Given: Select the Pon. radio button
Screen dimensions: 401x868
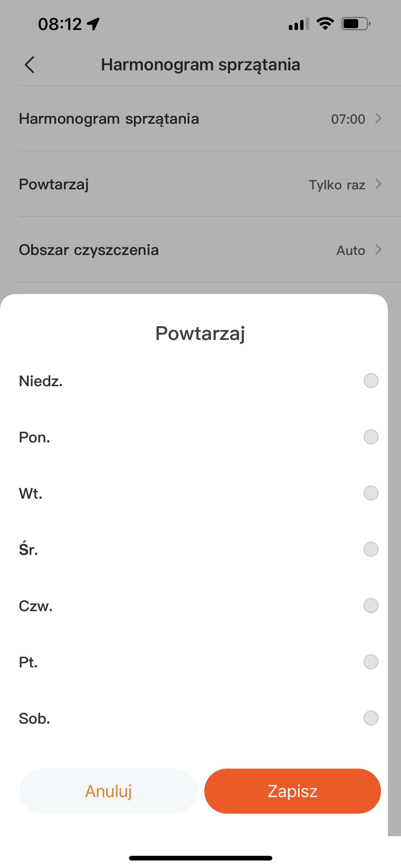Looking at the screenshot, I should [x=371, y=437].
